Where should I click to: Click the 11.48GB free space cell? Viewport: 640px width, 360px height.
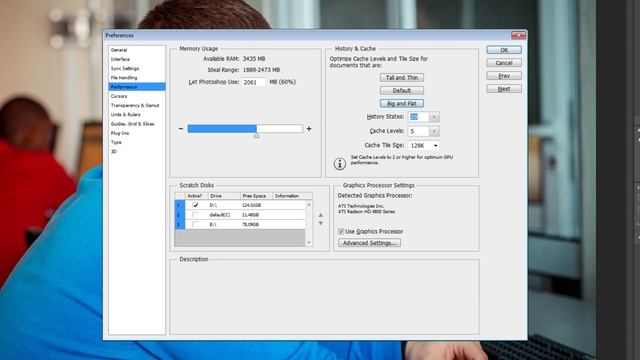[250, 215]
